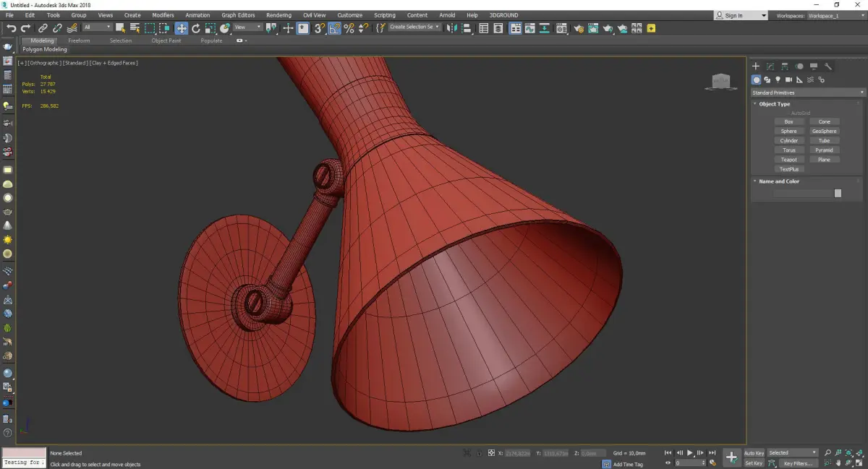Viewport: 868px width, 469px height.
Task: Click the Bind to Space Warp icon
Action: 72,28
